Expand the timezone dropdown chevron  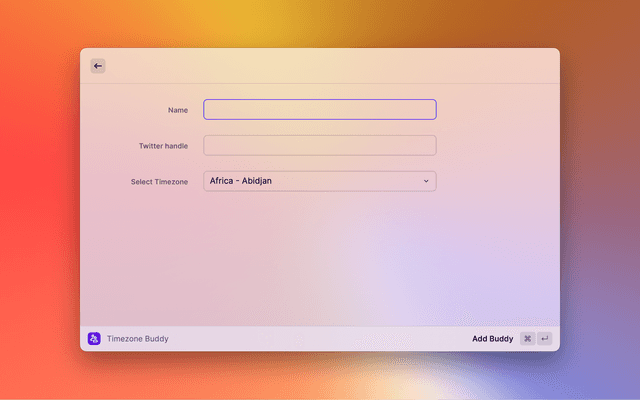point(426,181)
